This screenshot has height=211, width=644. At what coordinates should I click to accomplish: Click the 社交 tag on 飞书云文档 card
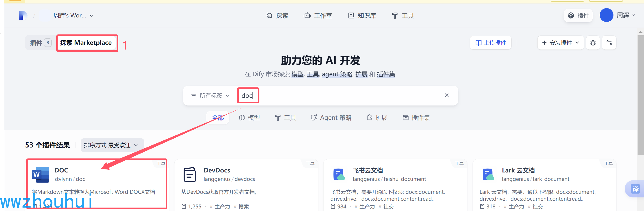point(386,207)
